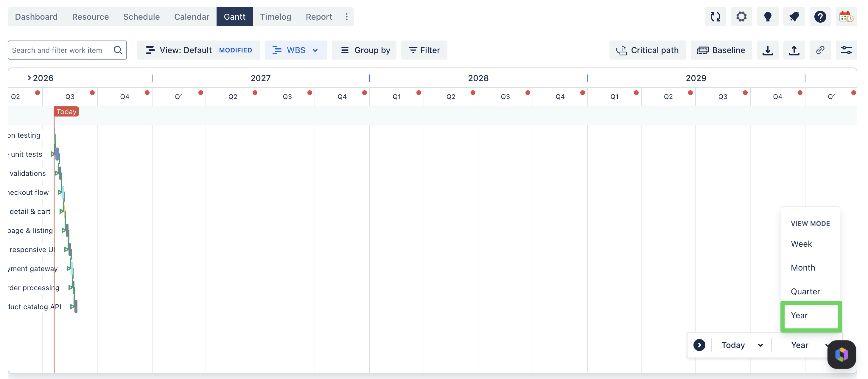Select Quarter view mode

point(811,291)
